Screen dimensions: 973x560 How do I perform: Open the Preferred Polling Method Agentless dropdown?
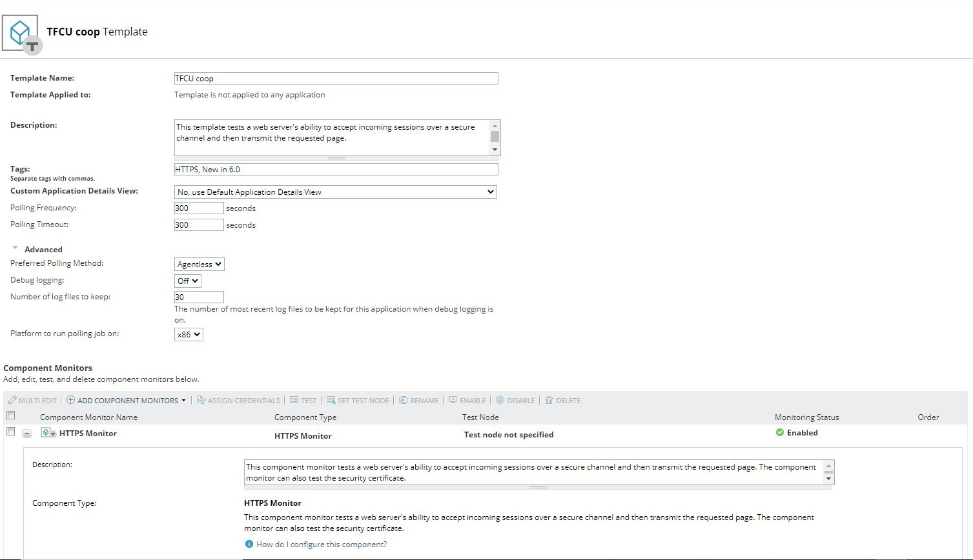click(200, 264)
